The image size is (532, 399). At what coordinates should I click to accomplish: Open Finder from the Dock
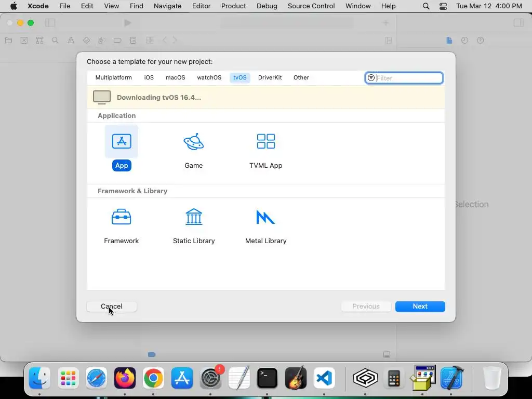pos(39,378)
